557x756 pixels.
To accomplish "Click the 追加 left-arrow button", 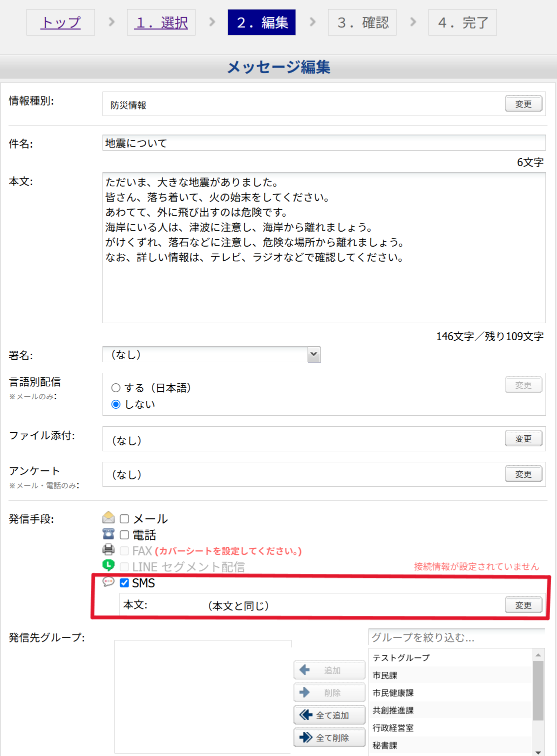I will click(329, 670).
